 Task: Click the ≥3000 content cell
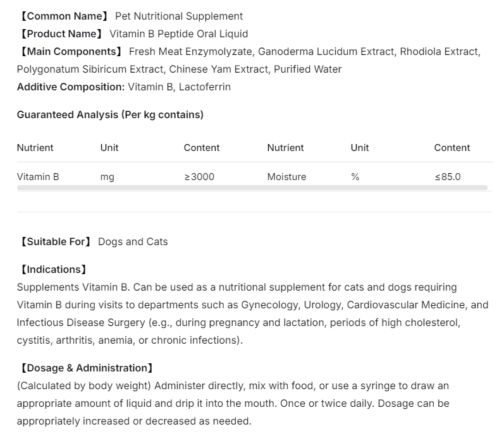point(199,177)
